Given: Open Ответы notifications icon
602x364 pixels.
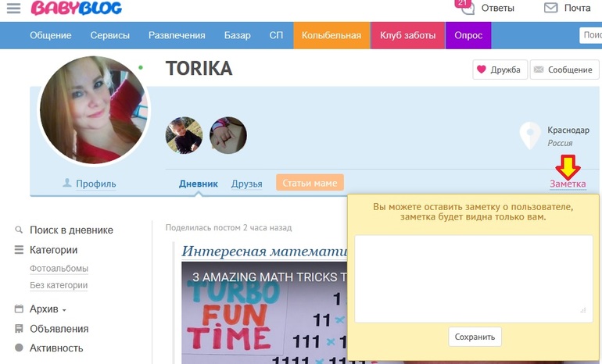Looking at the screenshot, I should pos(466,8).
